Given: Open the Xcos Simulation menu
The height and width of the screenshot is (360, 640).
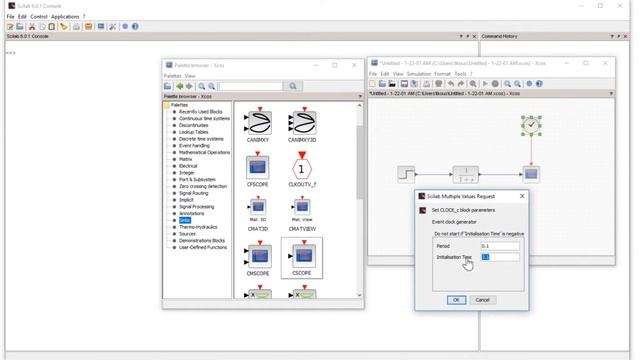Looking at the screenshot, I should (419, 74).
